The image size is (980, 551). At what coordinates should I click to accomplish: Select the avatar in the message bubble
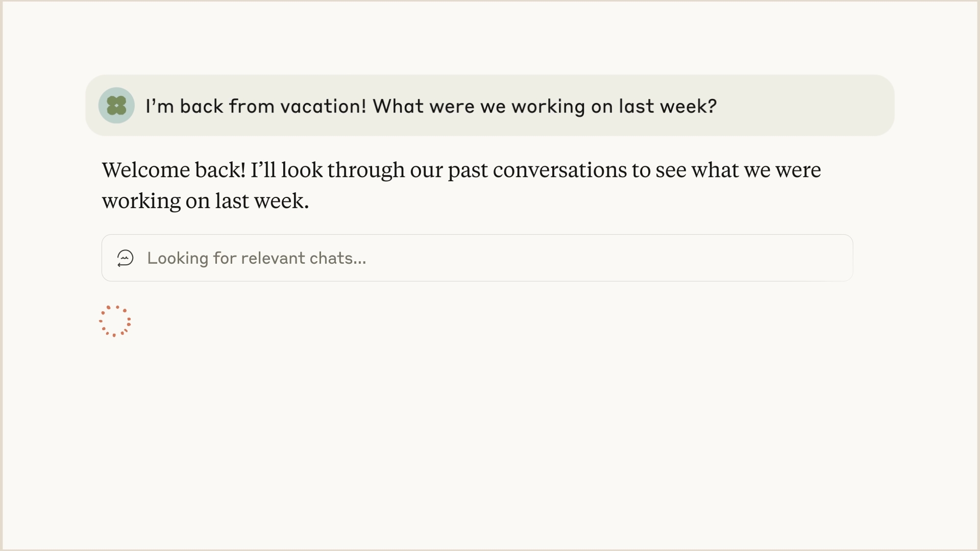[x=116, y=105]
